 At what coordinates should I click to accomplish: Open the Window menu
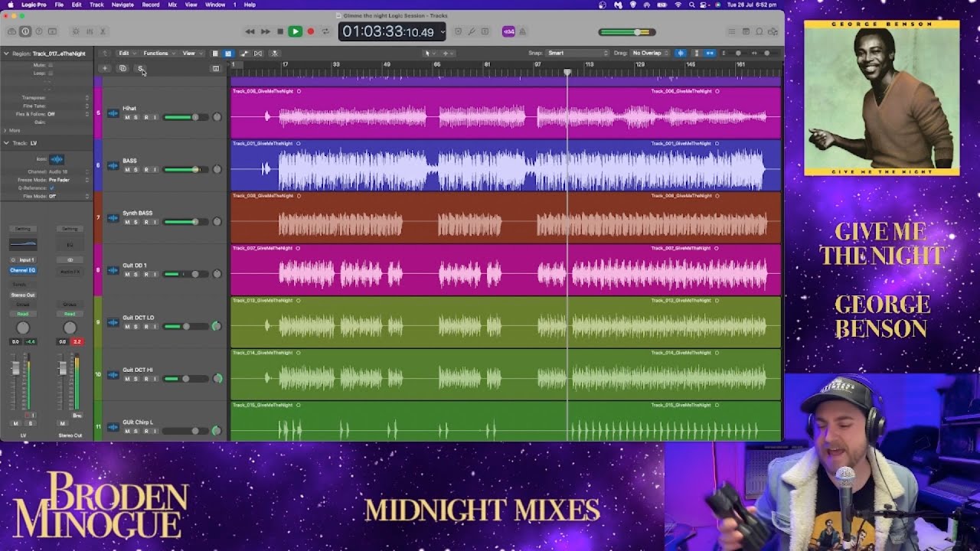(215, 5)
